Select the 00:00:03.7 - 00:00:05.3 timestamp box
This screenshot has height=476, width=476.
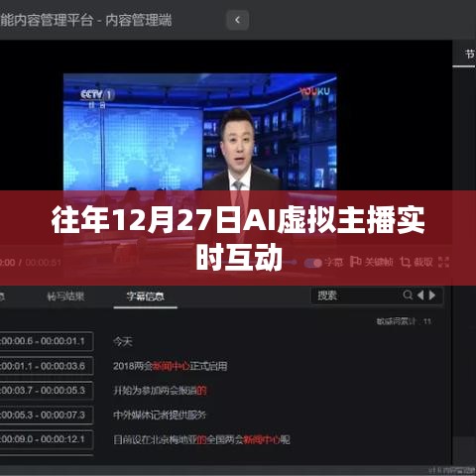pos(46,391)
